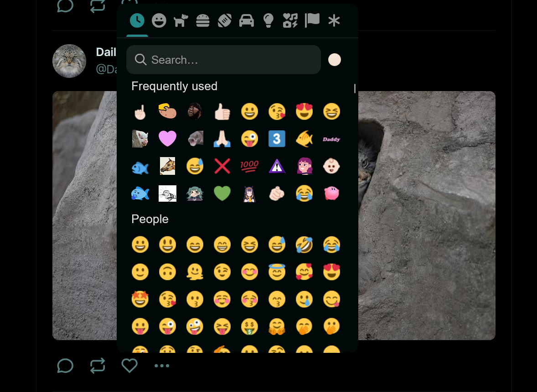
Task: Pick the folded hands prayer emoji
Action: coord(222,139)
